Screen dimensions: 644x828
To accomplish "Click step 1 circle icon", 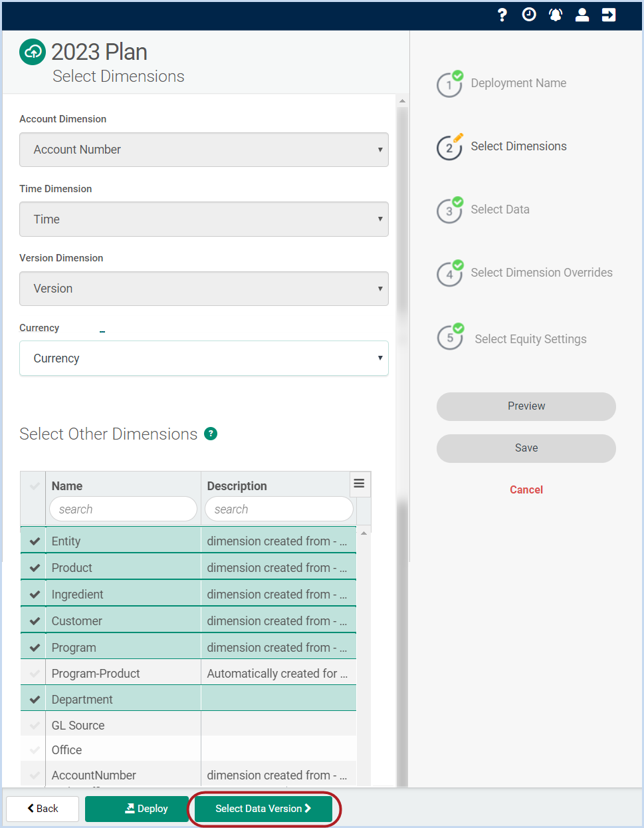I will (450, 84).
